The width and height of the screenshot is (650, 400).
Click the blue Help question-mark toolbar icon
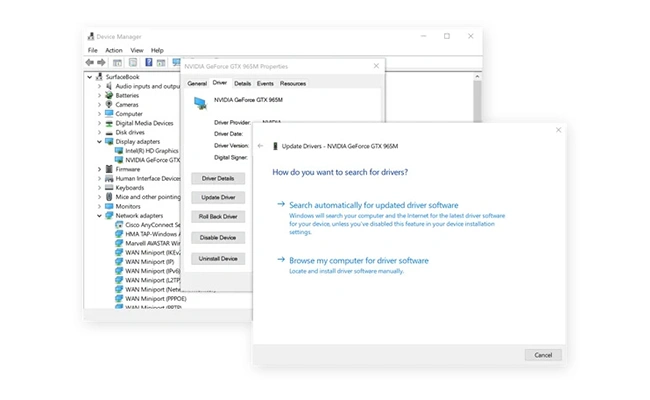[x=148, y=62]
